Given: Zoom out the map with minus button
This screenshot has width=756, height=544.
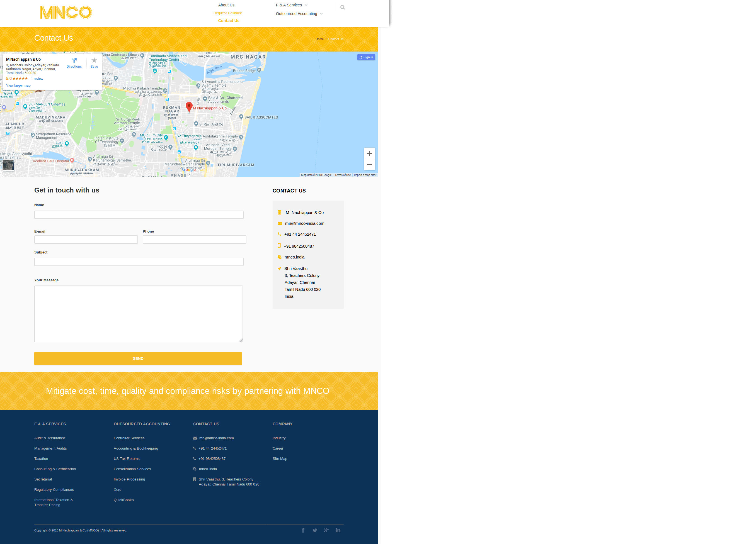Looking at the screenshot, I should pos(369,165).
